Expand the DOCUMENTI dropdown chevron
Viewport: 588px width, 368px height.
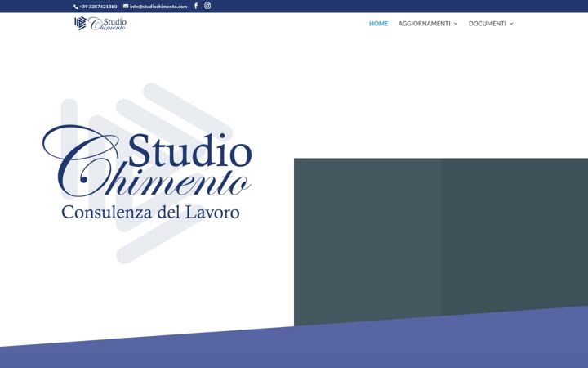click(511, 24)
